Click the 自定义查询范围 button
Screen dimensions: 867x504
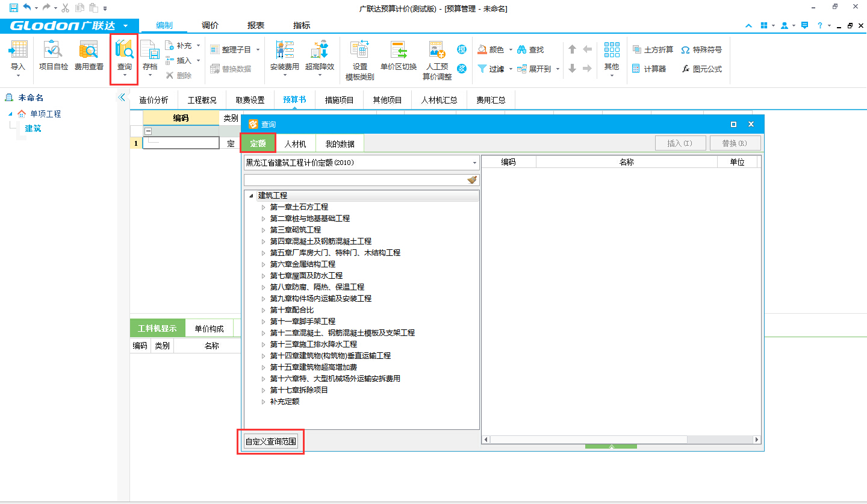click(270, 442)
